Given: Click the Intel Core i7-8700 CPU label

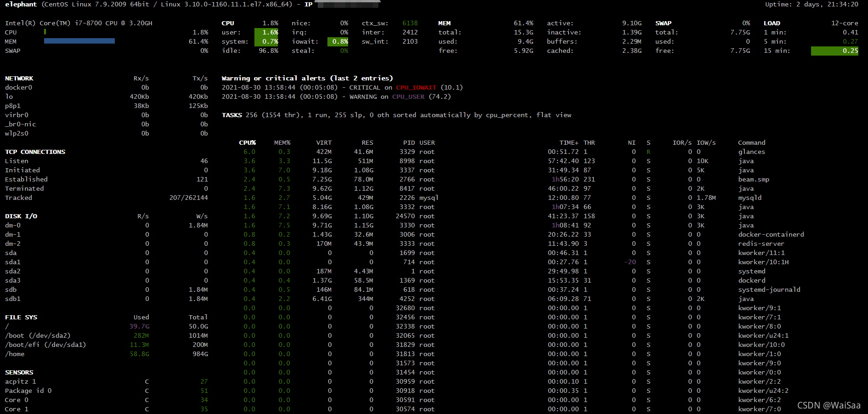Looking at the screenshot, I should tap(79, 23).
